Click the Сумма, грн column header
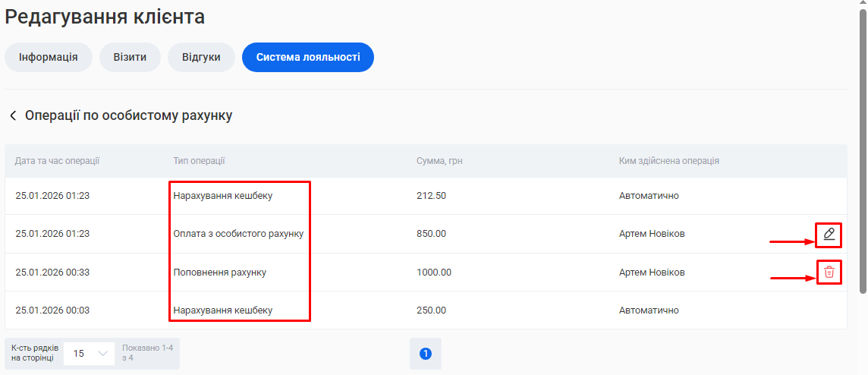This screenshot has width=868, height=375. 439,161
